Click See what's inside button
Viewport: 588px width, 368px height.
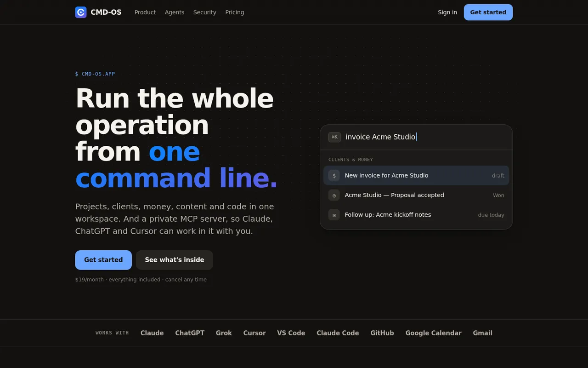(x=175, y=260)
